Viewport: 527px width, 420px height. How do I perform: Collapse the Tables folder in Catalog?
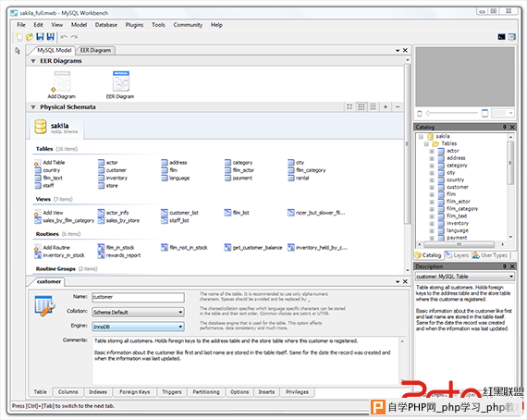tap(426, 144)
